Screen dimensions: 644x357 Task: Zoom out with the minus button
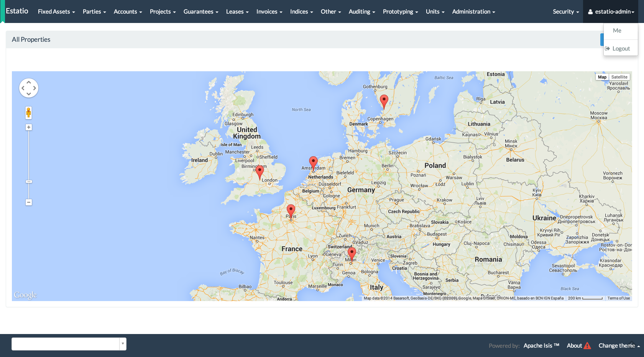tap(29, 202)
